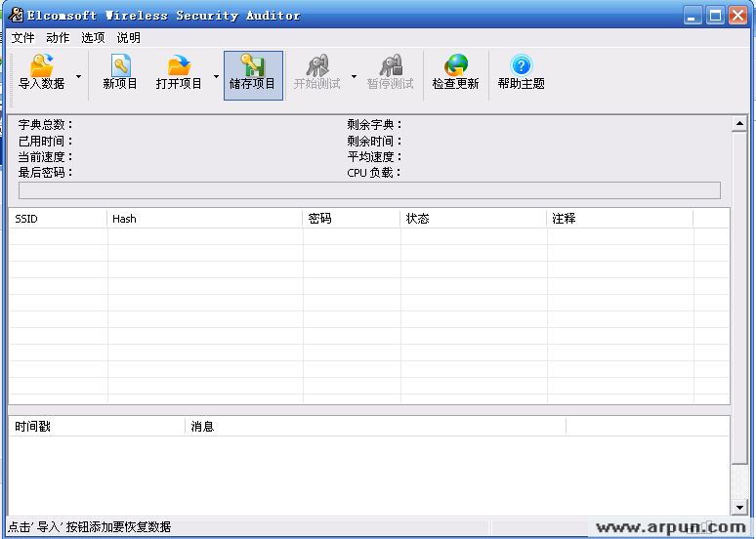Image resolution: width=756 pixels, height=539 pixels.
Task: Click the vertical scrollbar down arrow
Action: 739,507
